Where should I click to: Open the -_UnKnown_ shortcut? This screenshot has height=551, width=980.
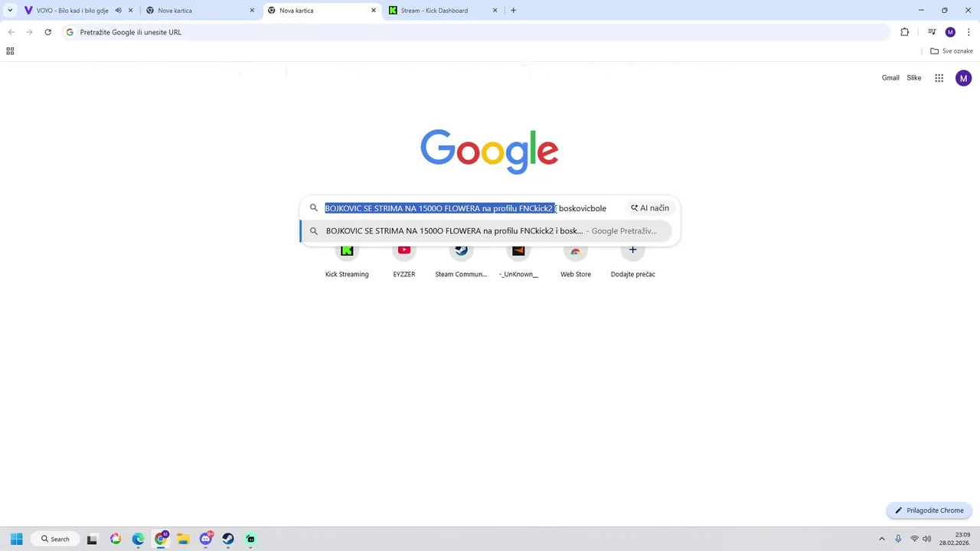coord(518,262)
